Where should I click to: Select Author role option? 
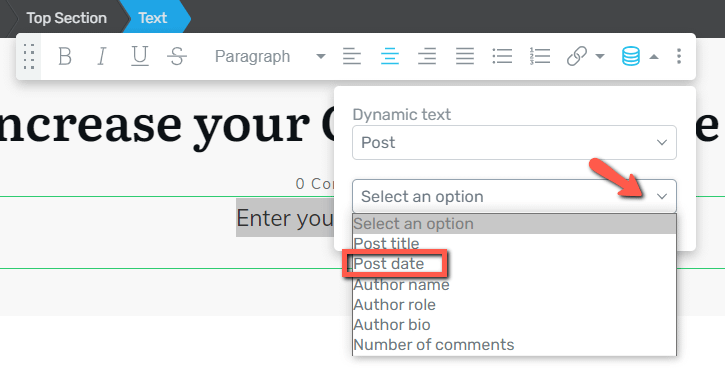[514, 305]
